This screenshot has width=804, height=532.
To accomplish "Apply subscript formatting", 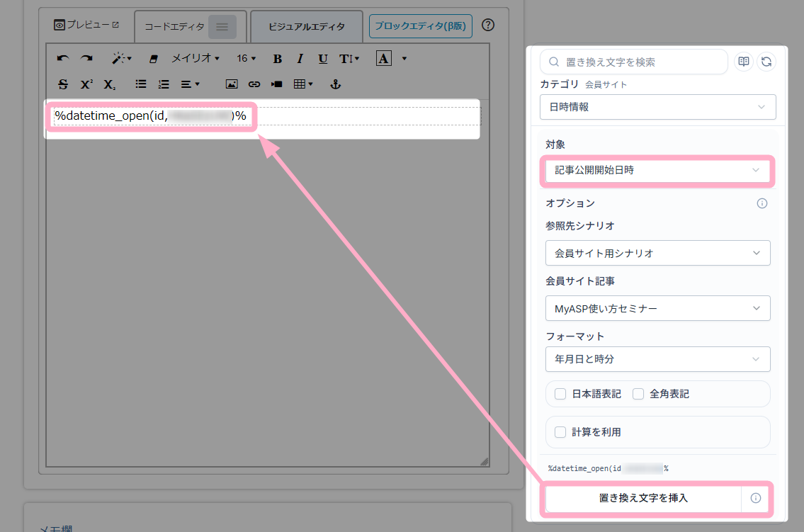I will coord(109,84).
